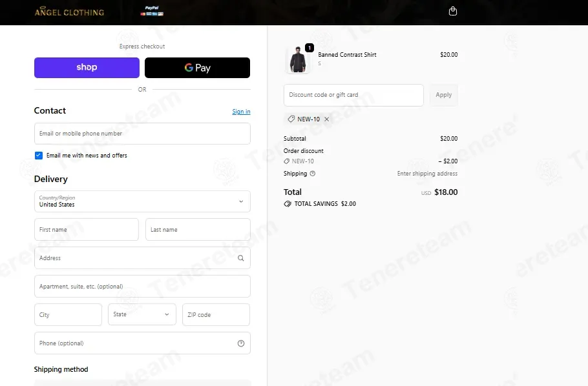Screen dimensions: 588x386
Task: Click the address search magnifier icon
Action: pyautogui.click(x=241, y=258)
